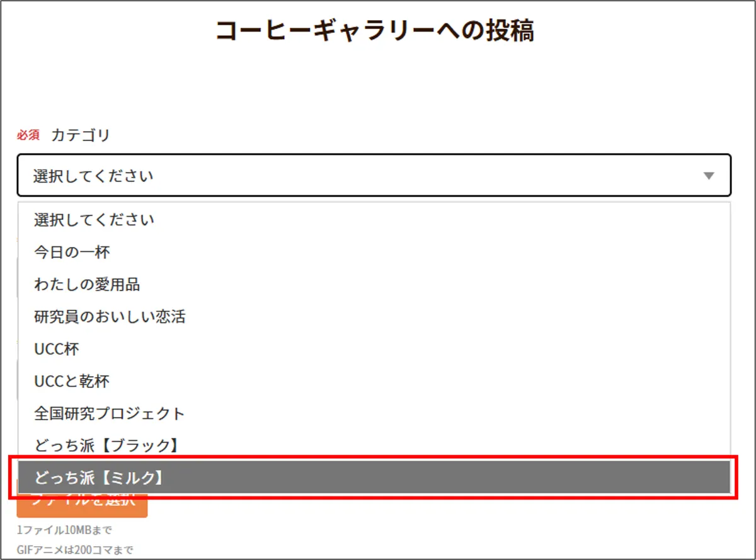Pick the わたしの愛用品 option
This screenshot has height=560, width=756.
point(87,285)
